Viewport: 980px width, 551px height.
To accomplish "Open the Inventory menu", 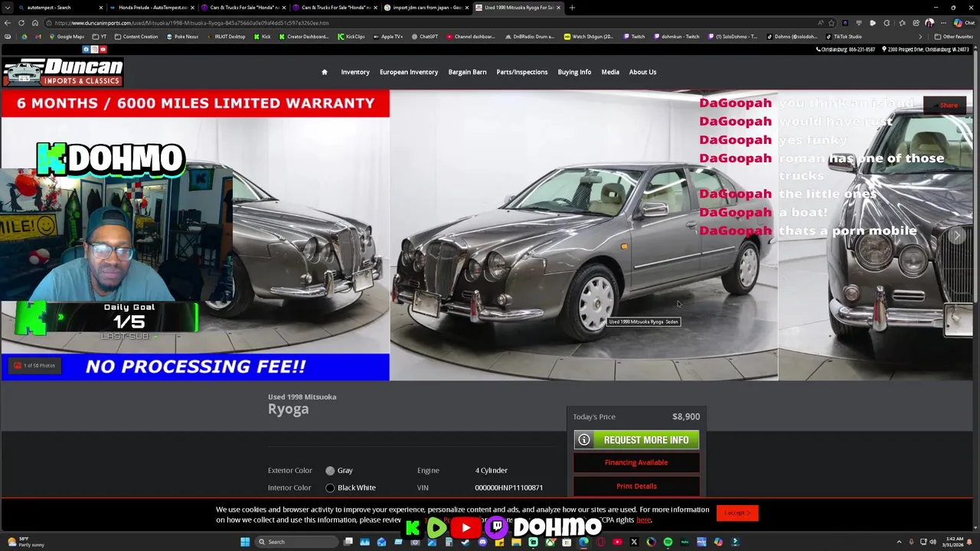I will [355, 72].
